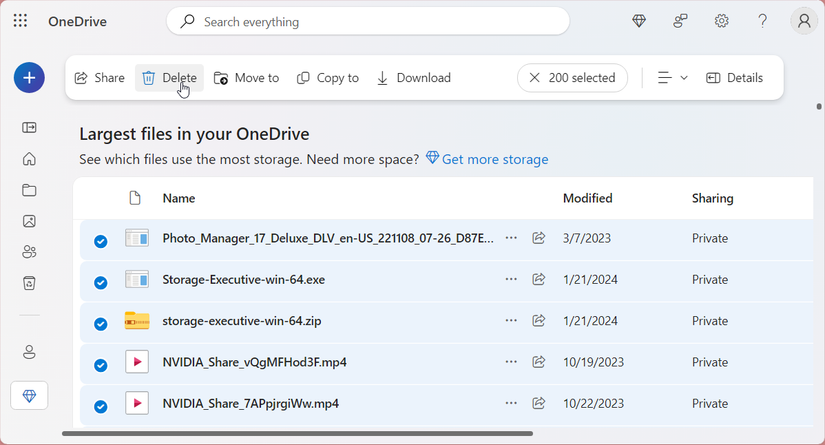Download the selected files
This screenshot has width=825, height=445.
(x=414, y=78)
